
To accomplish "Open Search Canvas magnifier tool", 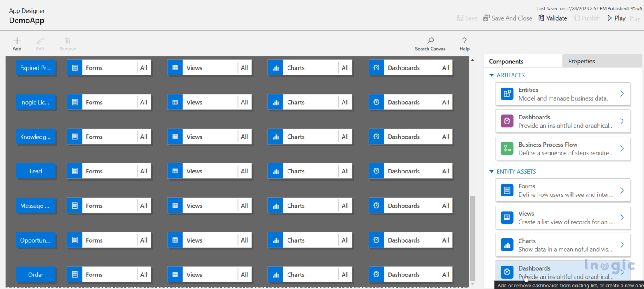I will [x=430, y=41].
